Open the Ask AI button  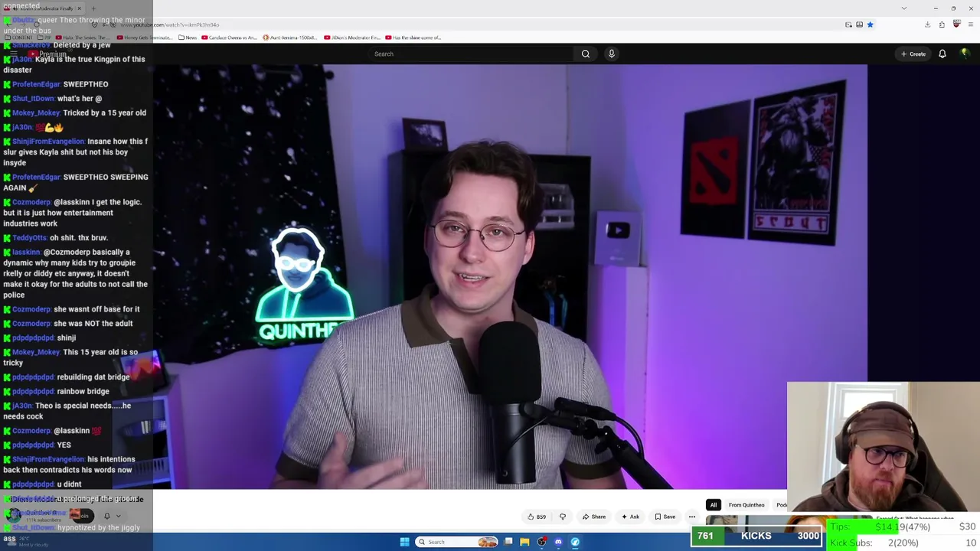tap(631, 517)
